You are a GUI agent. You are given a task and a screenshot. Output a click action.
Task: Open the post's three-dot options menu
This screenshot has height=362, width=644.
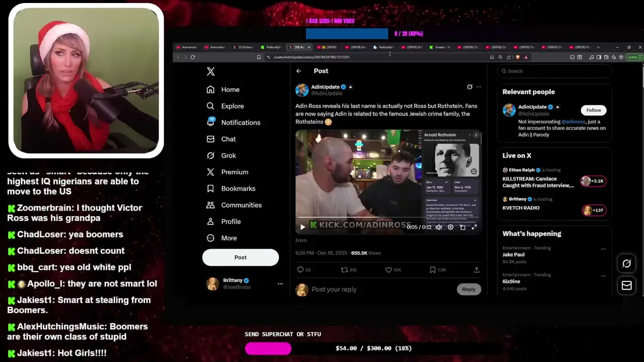point(478,87)
